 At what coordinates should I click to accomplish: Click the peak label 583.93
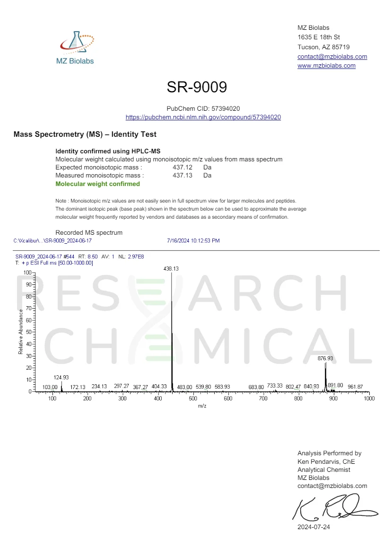coord(222,387)
